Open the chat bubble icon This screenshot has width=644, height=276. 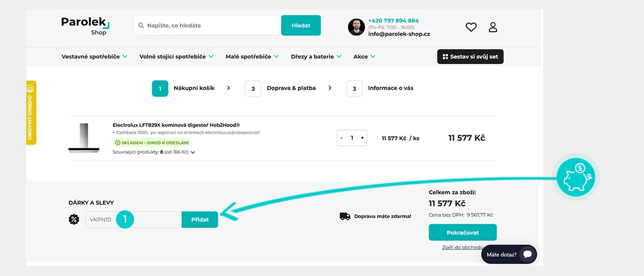click(527, 254)
